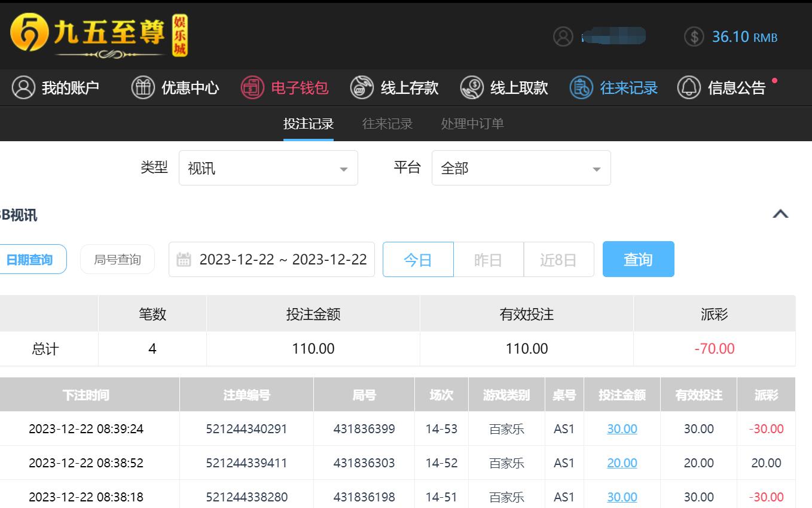Select the 近8日 date range
This screenshot has height=508, width=812.
pos(558,260)
